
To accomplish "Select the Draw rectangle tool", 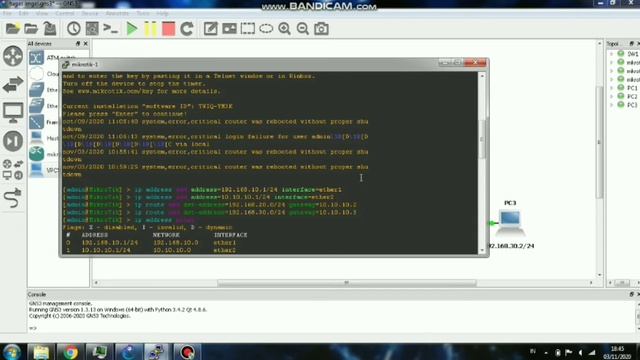I will click(248, 29).
